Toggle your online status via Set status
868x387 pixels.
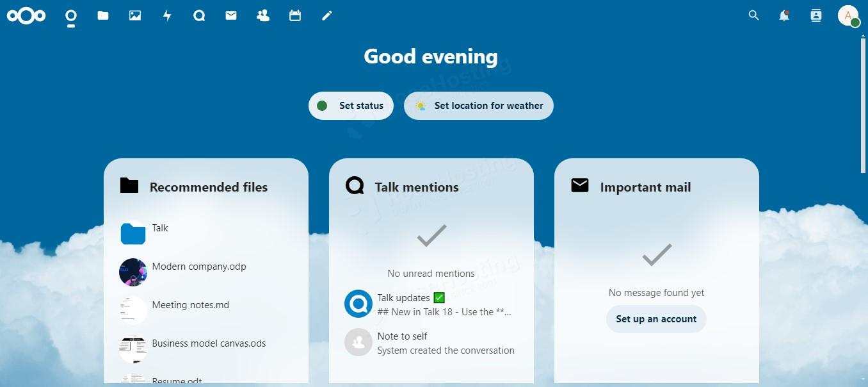(351, 105)
